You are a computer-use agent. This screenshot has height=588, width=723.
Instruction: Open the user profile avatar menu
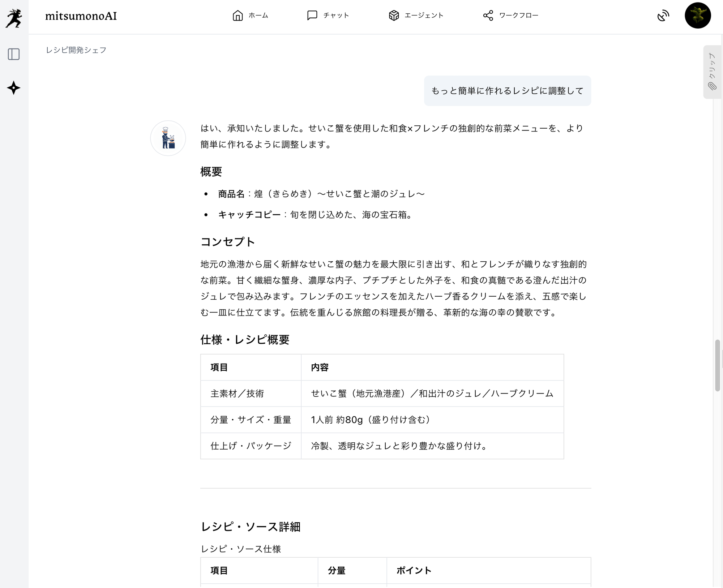tap(698, 16)
